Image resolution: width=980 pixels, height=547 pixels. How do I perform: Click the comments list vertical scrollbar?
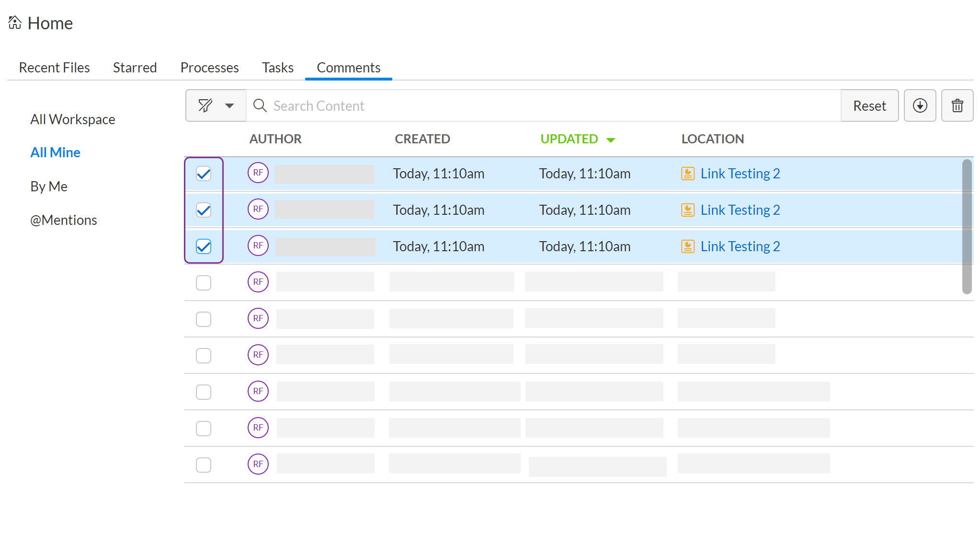(967, 226)
